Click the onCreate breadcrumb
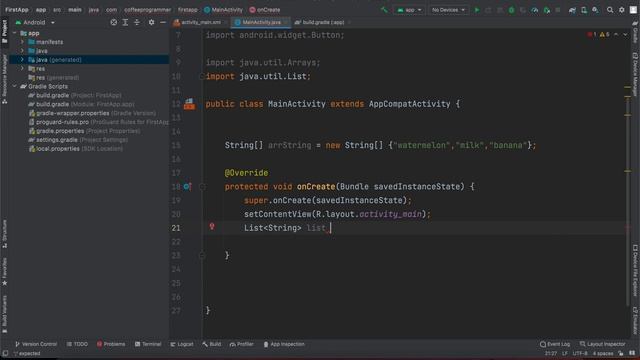This screenshot has width=640, height=360. coord(265,10)
